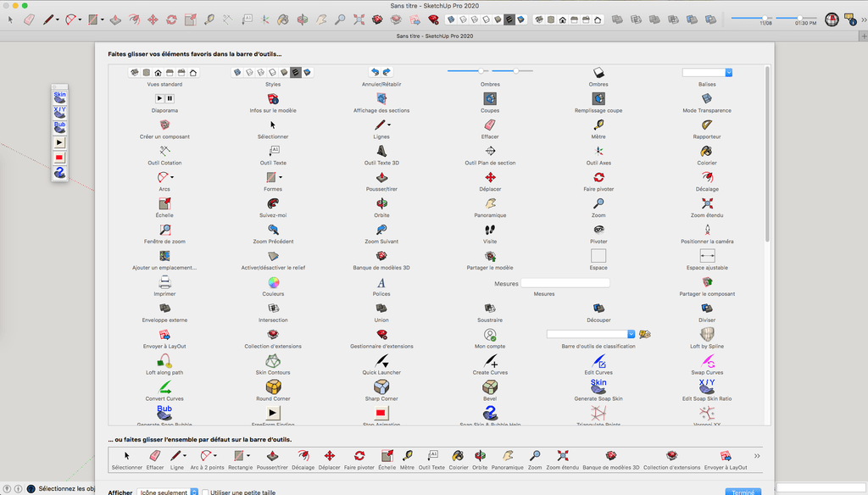Viewport: 868px width, 495px height.
Task: Adjust the Ombres date slider in palette
Action: click(468, 71)
